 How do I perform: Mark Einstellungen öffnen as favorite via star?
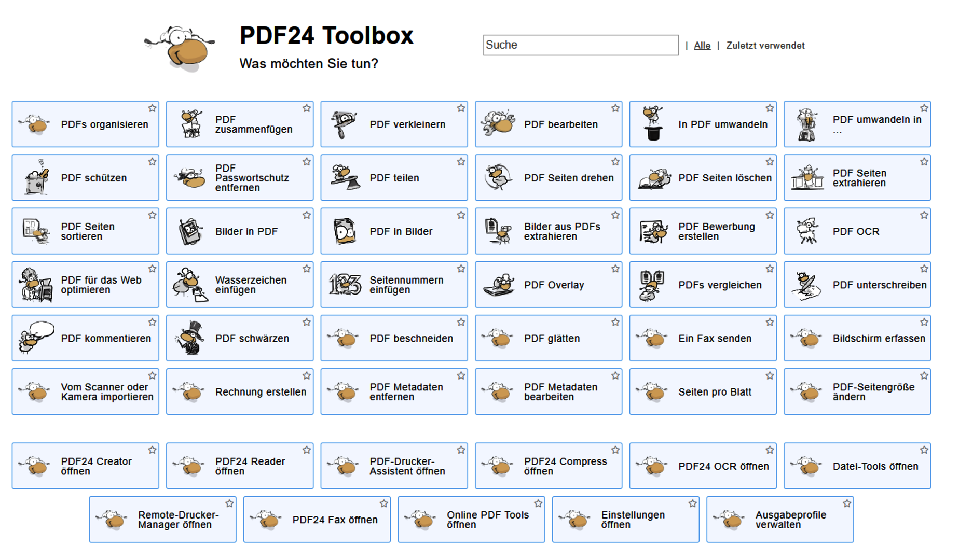coord(692,503)
